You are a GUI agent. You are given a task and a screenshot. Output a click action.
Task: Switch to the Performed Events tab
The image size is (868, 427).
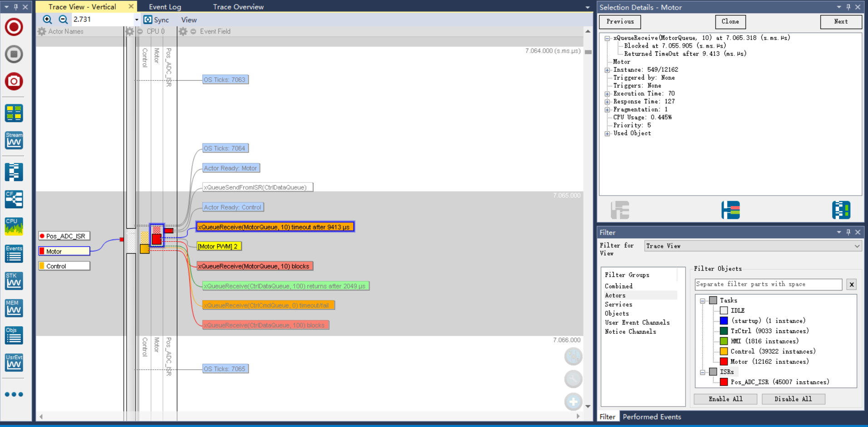pyautogui.click(x=651, y=417)
